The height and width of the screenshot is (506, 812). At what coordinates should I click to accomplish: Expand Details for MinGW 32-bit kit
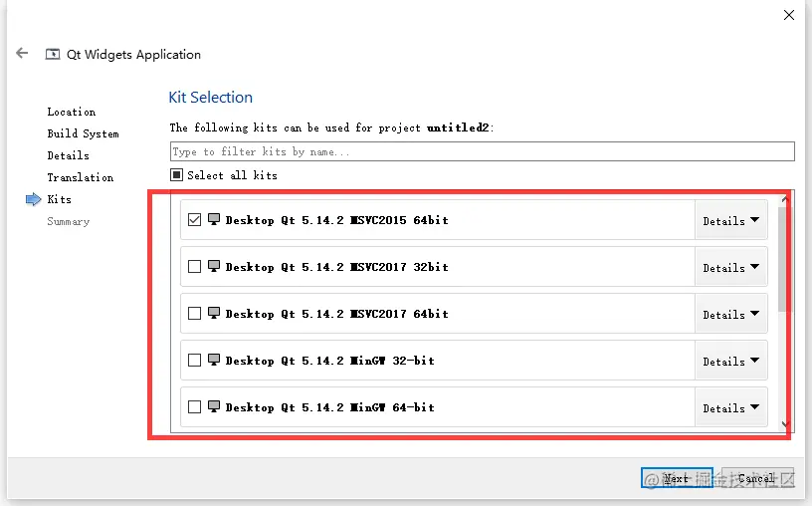(730, 361)
